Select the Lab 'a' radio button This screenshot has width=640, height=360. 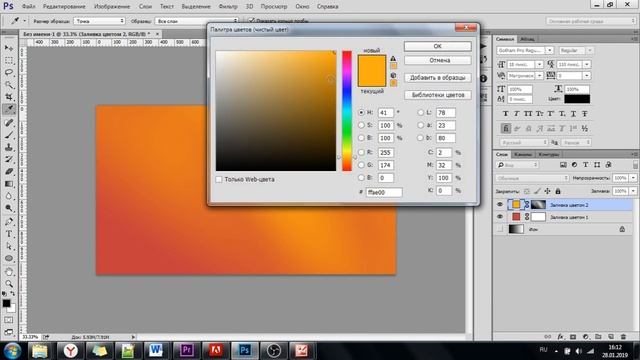click(x=420, y=125)
